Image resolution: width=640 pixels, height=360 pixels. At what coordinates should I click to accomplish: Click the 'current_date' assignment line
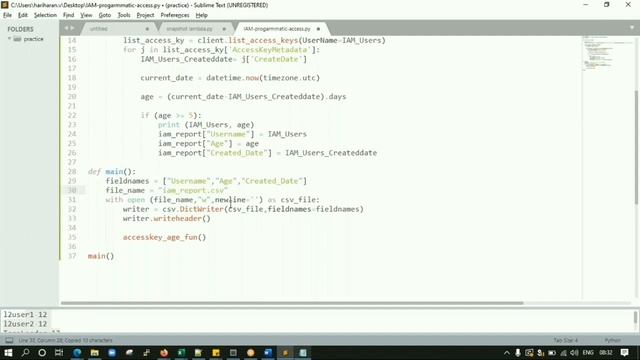230,78
